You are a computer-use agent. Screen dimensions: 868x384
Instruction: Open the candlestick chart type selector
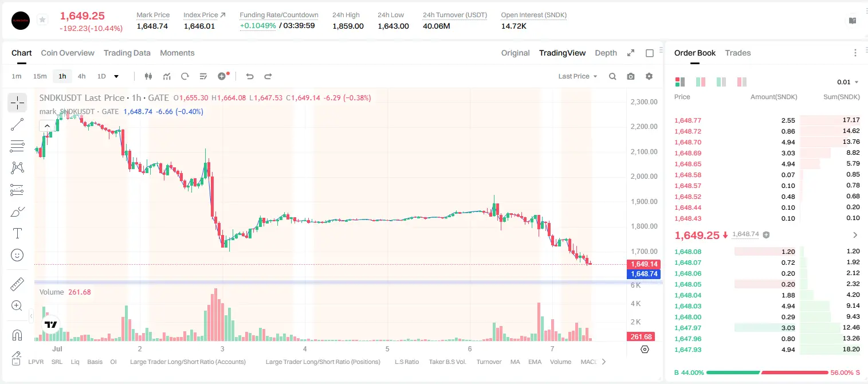pyautogui.click(x=148, y=76)
